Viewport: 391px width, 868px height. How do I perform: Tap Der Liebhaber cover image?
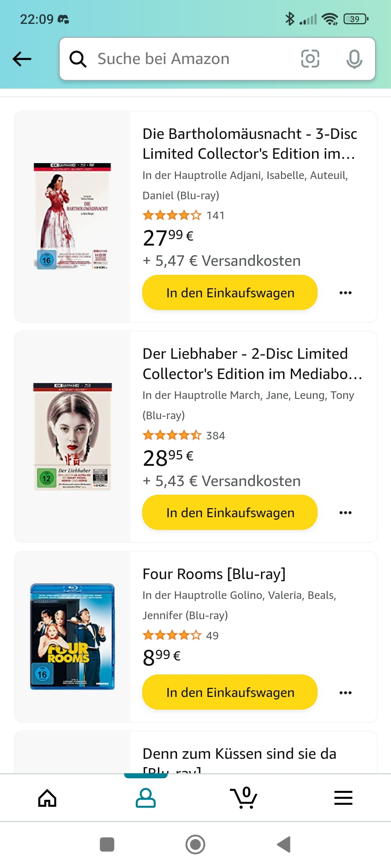pyautogui.click(x=72, y=437)
